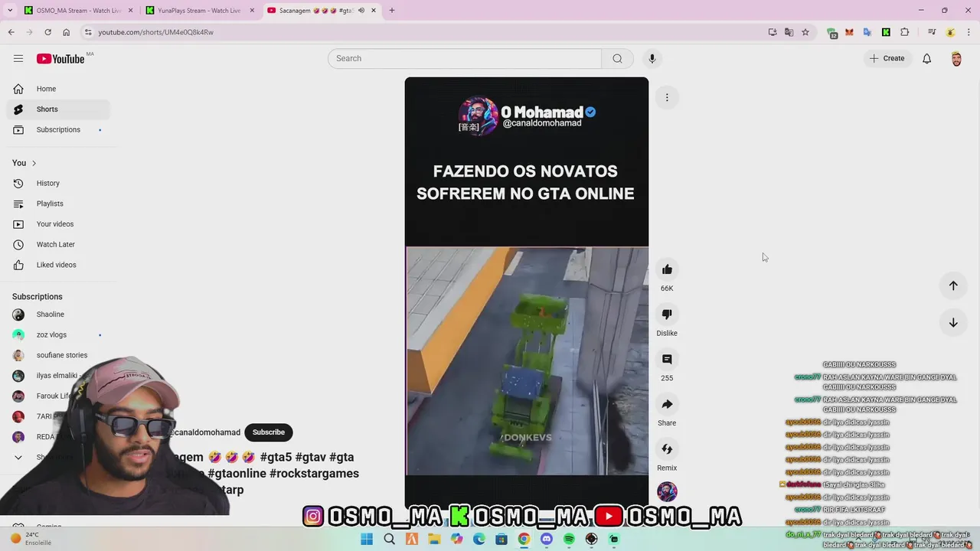This screenshot has width=980, height=551.
Task: Expand more subscriptions chevron
Action: pos(18,458)
